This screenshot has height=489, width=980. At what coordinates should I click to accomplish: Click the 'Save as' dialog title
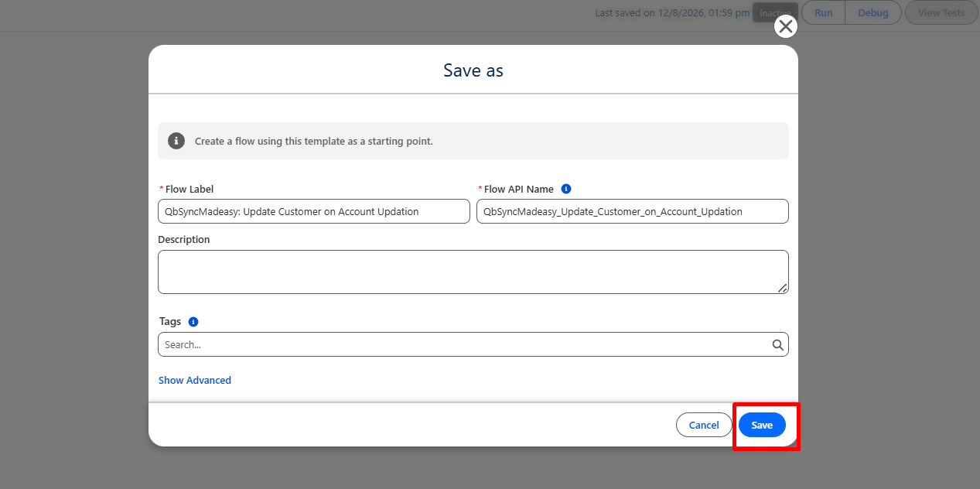pos(473,70)
